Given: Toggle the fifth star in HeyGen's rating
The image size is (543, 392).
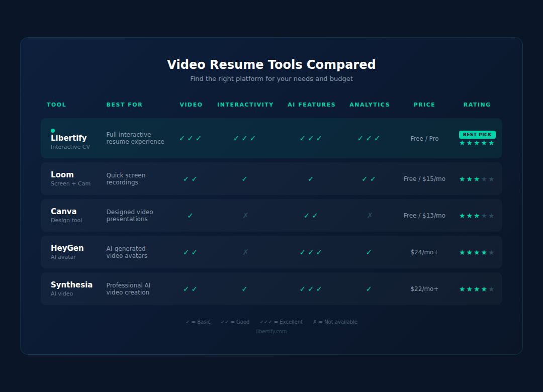Looking at the screenshot, I should (492, 252).
